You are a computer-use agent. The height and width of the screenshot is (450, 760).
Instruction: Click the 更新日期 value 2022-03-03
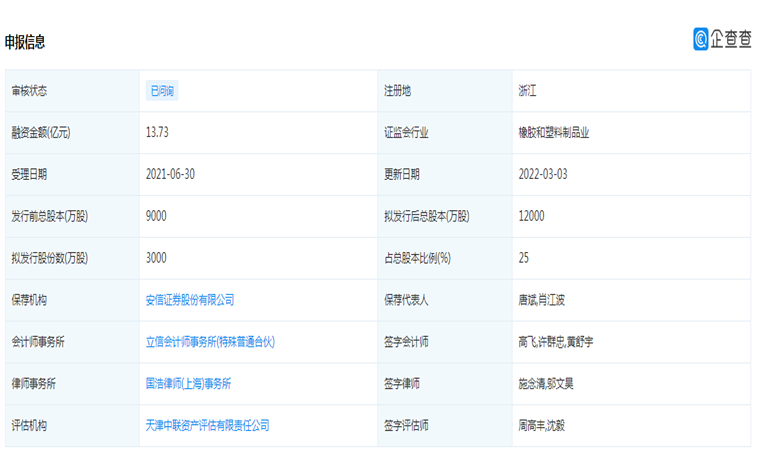click(x=543, y=174)
